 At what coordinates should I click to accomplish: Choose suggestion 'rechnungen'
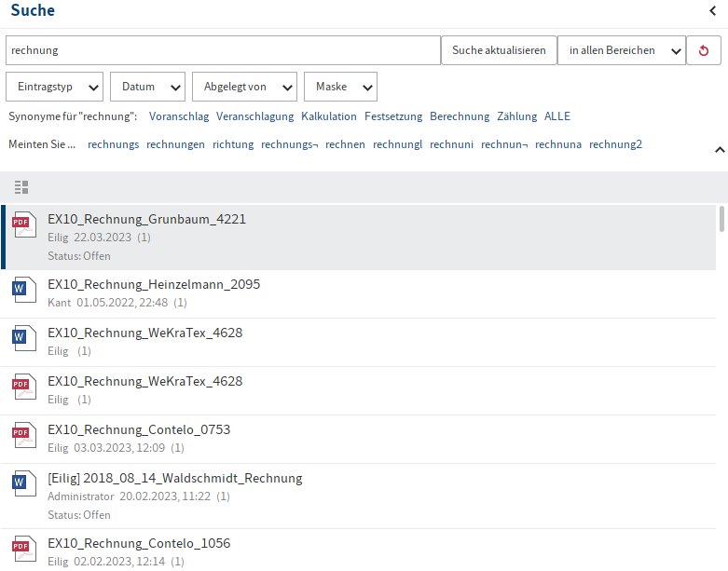(175, 144)
